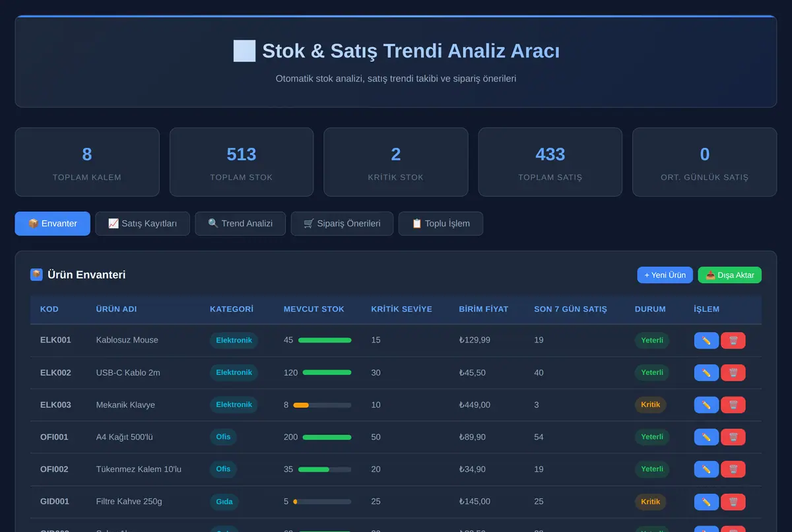Click the Toplam Satış stat card
792x532 pixels.
[550, 162]
